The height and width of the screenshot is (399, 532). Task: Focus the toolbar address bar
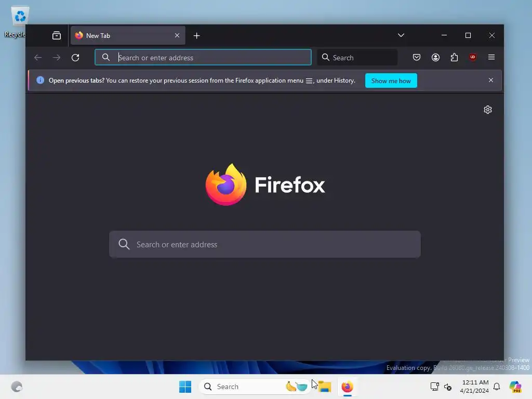point(203,57)
